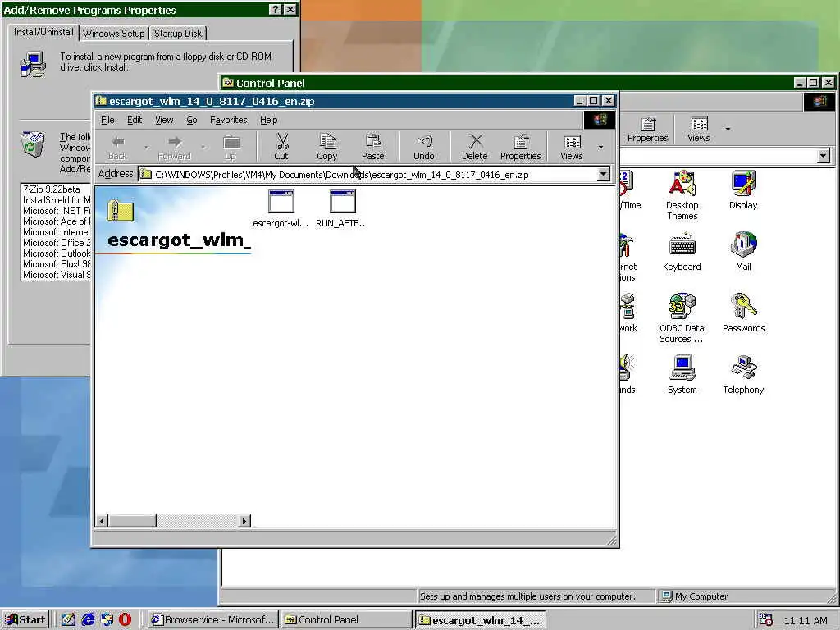
Task: Click the help button in Add/Remove Programs
Action: [x=275, y=10]
